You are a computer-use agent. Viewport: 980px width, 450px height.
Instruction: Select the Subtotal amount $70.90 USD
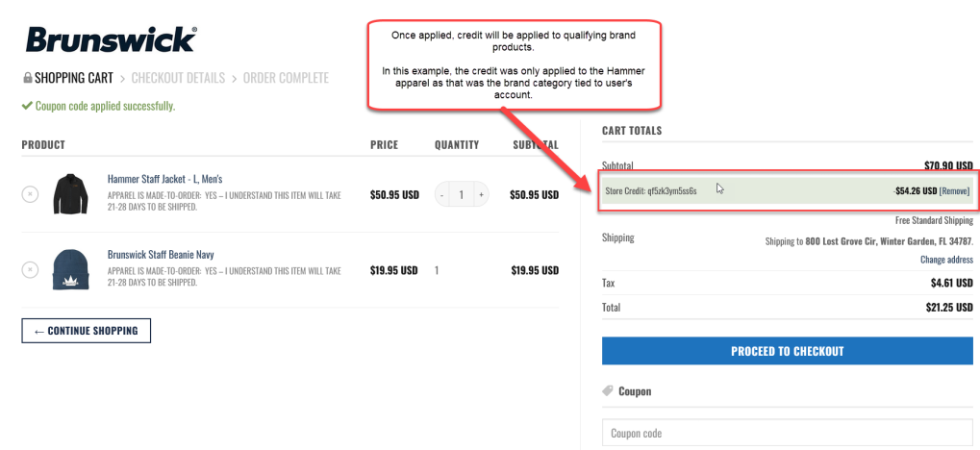coord(949,165)
